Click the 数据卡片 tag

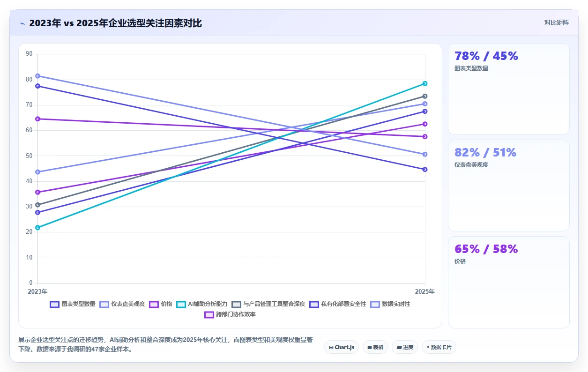point(439,347)
